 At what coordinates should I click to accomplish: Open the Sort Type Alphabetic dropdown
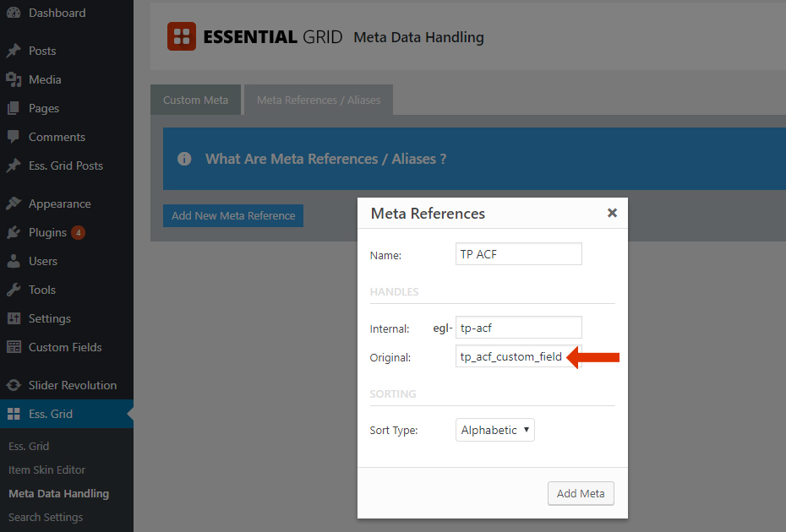click(x=494, y=430)
